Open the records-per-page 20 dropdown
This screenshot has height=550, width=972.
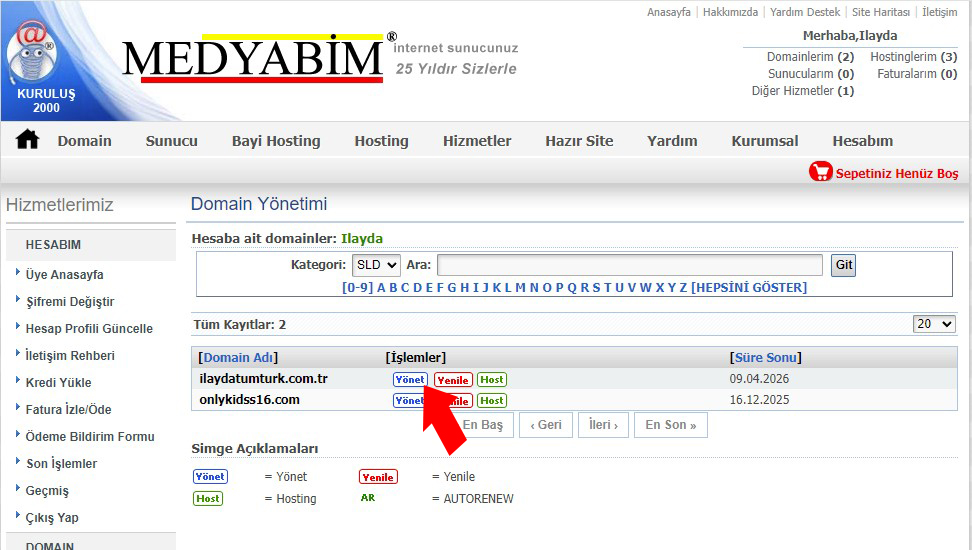click(934, 324)
